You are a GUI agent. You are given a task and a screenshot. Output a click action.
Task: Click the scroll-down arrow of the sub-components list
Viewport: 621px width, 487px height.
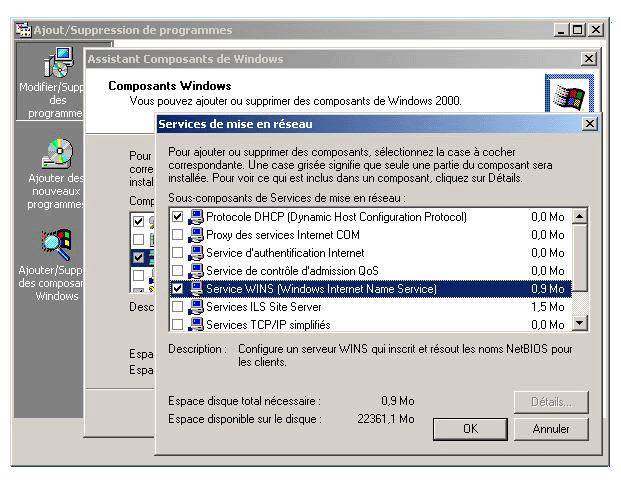click(579, 323)
